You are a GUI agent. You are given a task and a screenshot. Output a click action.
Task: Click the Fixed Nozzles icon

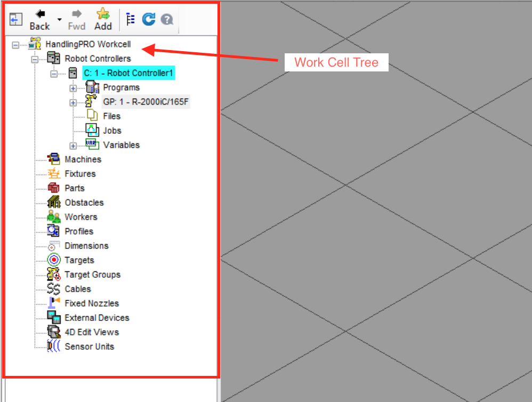54,303
